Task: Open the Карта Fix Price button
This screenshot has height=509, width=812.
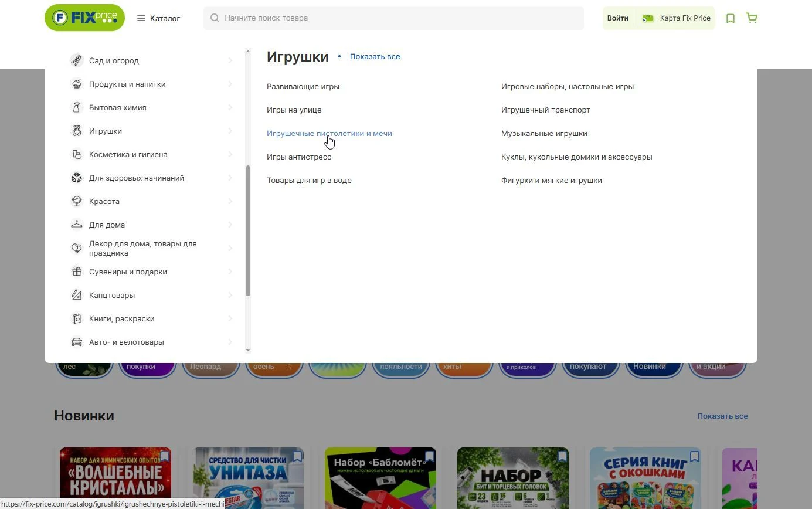Action: [x=676, y=18]
